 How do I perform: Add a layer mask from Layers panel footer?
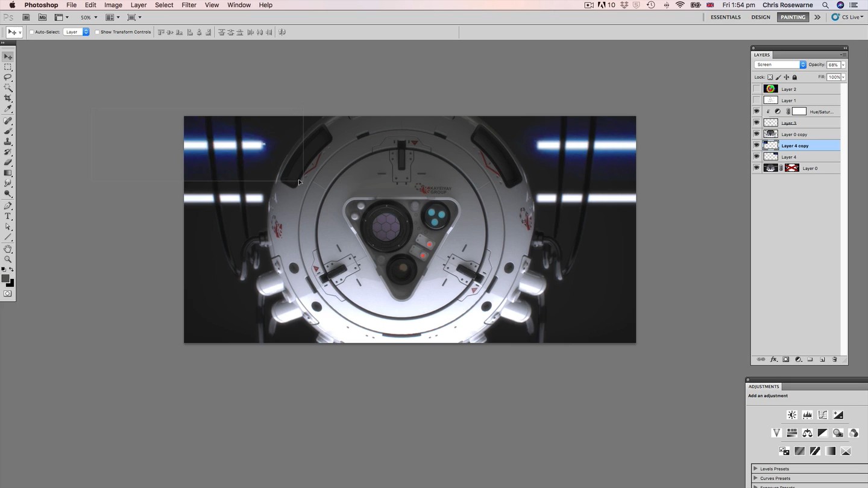coord(786,360)
